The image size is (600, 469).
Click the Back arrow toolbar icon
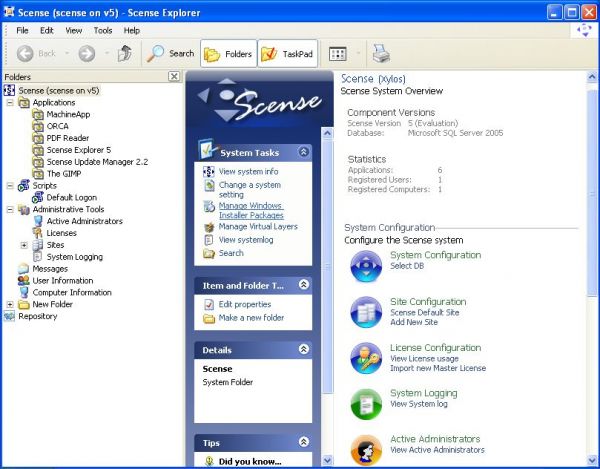pos(25,54)
